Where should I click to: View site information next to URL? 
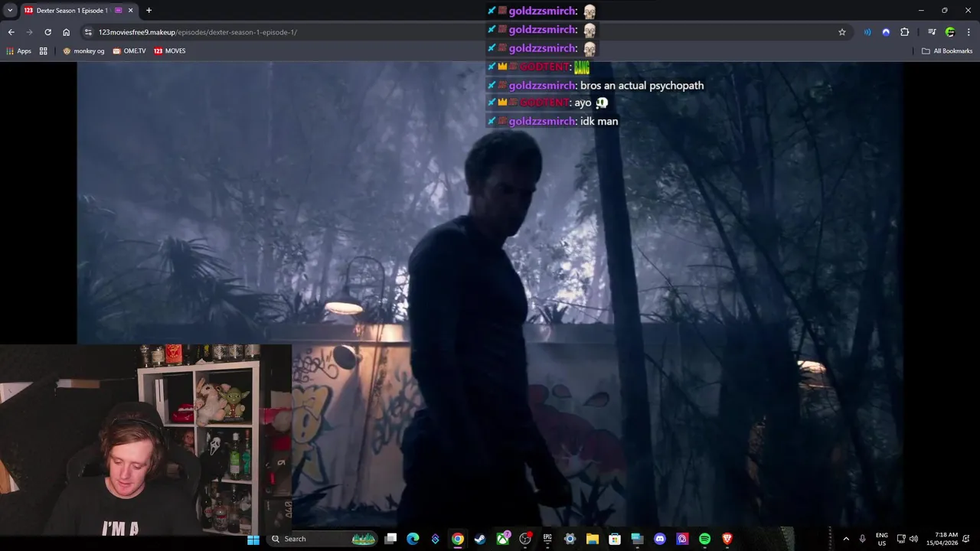pos(88,32)
